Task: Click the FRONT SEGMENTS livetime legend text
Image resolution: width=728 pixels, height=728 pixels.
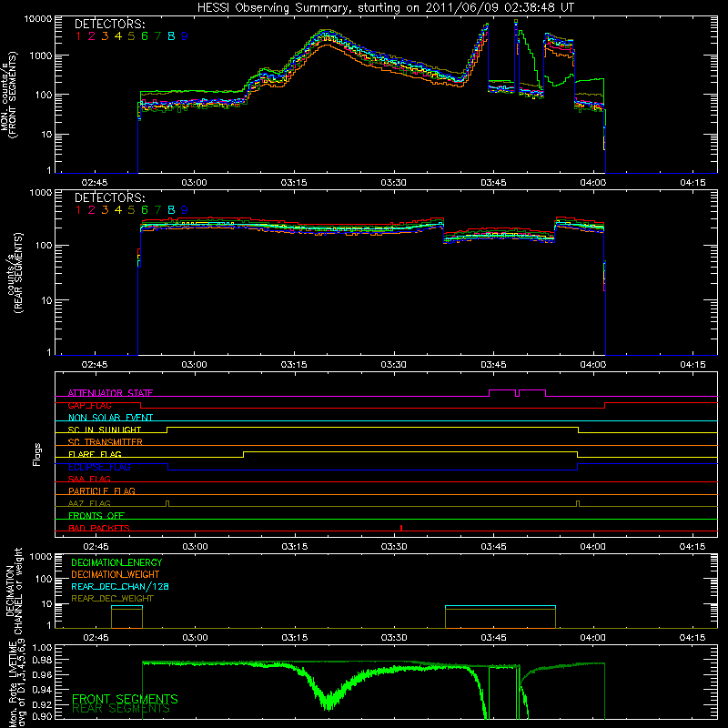Action: 125,699
